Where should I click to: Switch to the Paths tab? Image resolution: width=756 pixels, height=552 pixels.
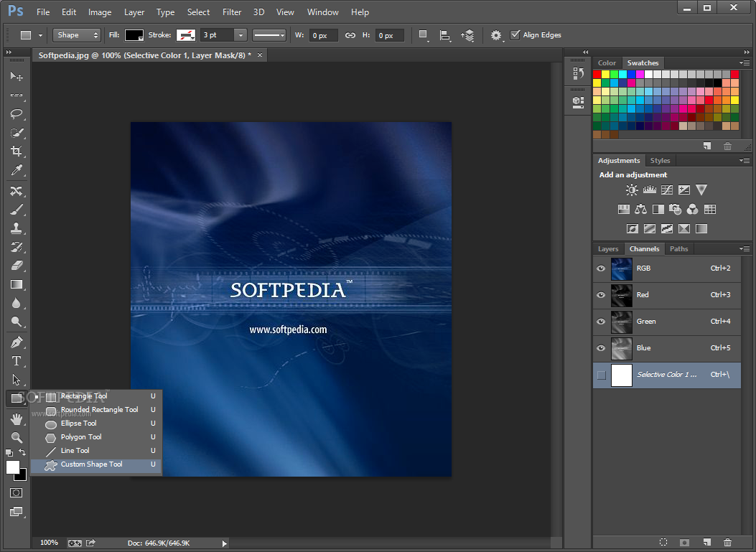pyautogui.click(x=679, y=249)
